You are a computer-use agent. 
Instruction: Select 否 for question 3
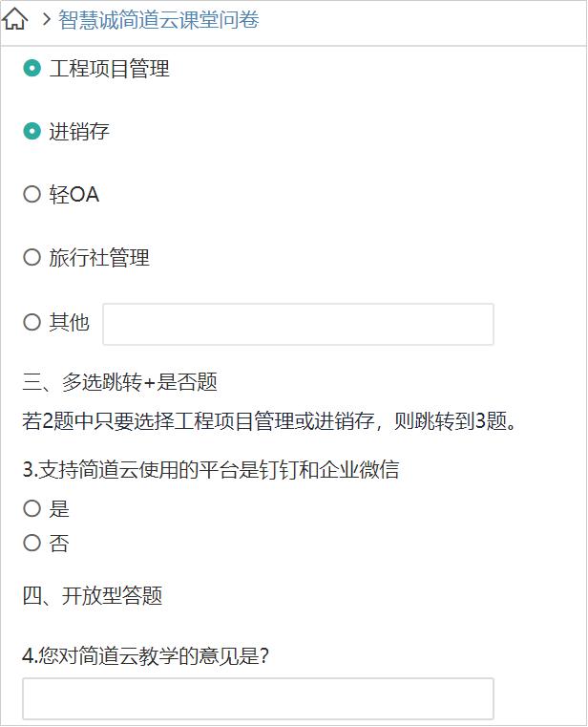click(31, 543)
